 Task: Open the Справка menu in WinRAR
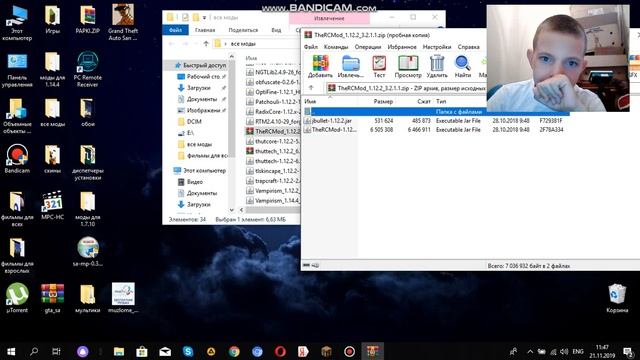468,47
